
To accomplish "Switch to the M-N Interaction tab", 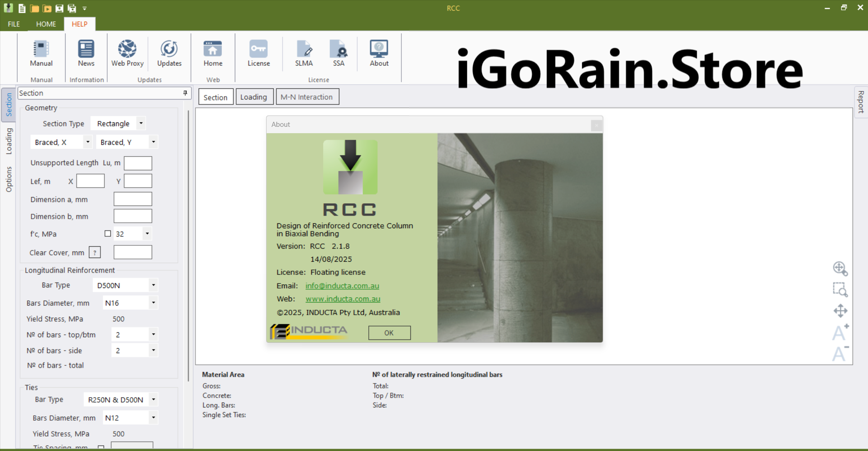I will coord(307,96).
